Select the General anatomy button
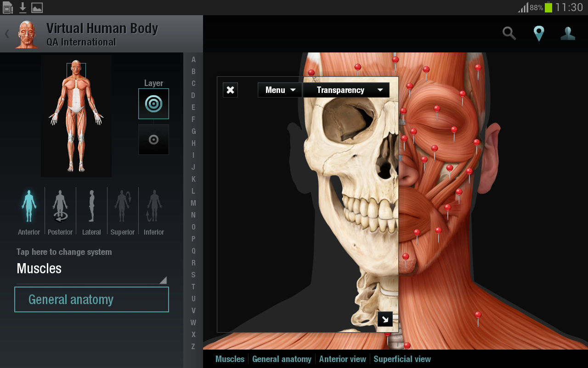This screenshot has height=368, width=588. point(91,299)
